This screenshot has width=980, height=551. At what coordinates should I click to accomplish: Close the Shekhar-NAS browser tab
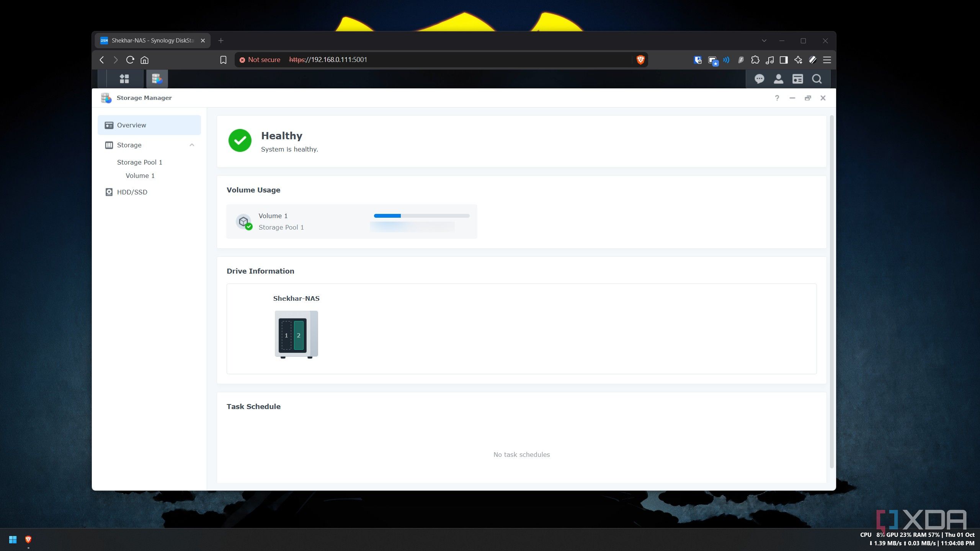pos(203,41)
